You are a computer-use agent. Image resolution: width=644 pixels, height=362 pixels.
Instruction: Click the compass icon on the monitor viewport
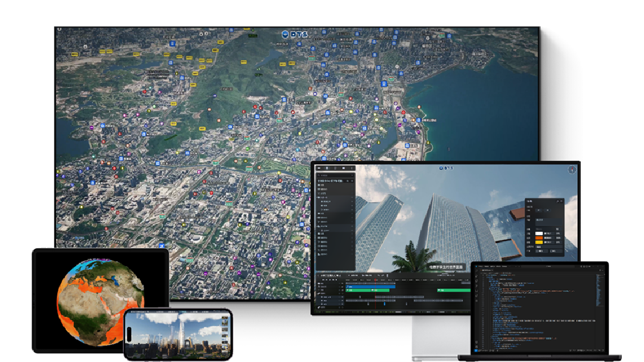572,170
